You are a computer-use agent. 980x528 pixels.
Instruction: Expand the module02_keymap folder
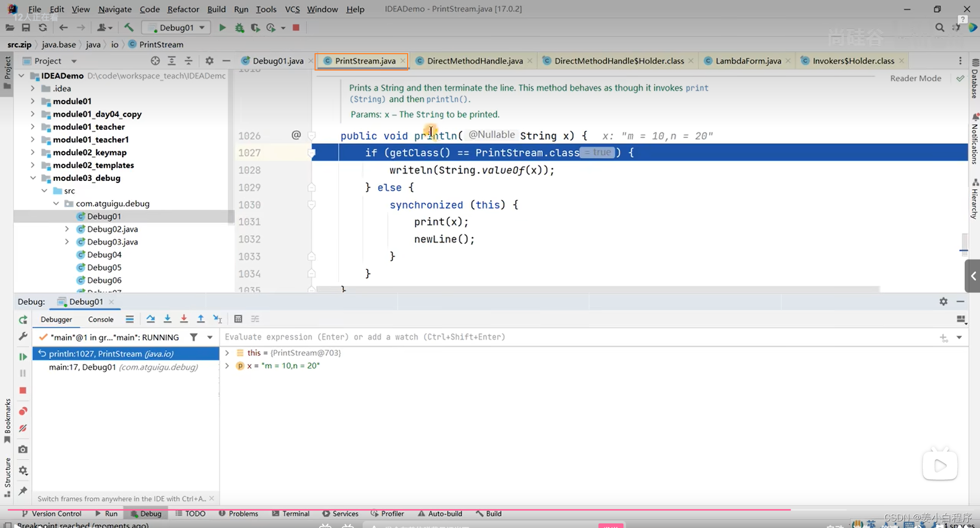click(33, 152)
